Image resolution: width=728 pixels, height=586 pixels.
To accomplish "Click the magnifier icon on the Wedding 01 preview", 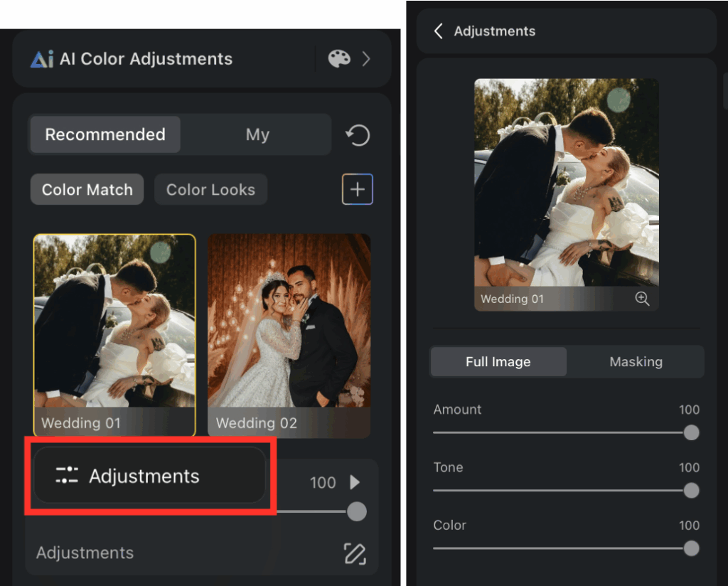I will tap(642, 299).
